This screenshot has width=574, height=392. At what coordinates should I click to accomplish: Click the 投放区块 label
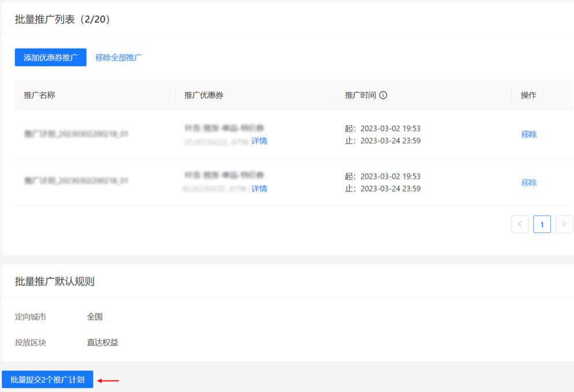tap(31, 343)
